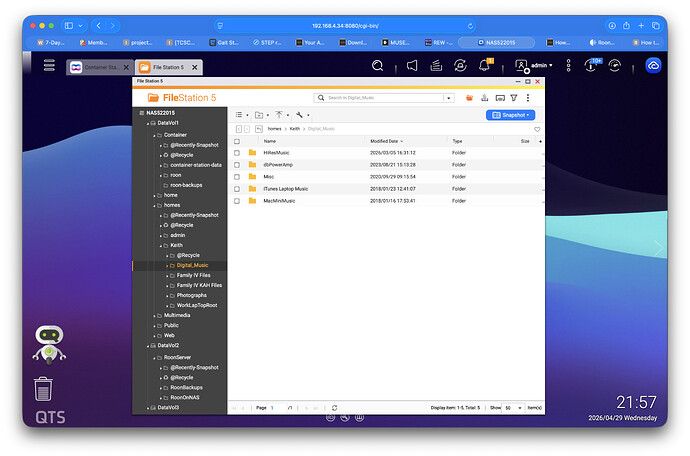The height and width of the screenshot is (456, 690).
Task: Open the search options dropdown arrow
Action: (x=448, y=98)
